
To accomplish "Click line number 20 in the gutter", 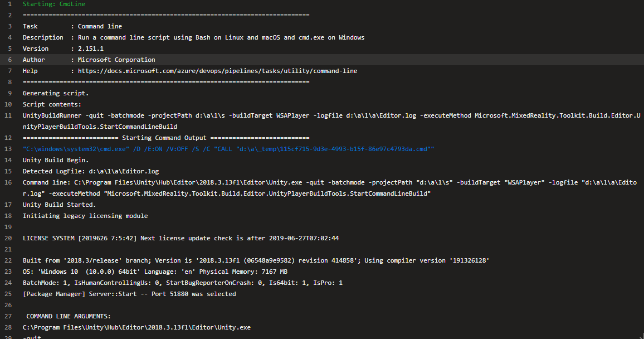I will point(8,238).
